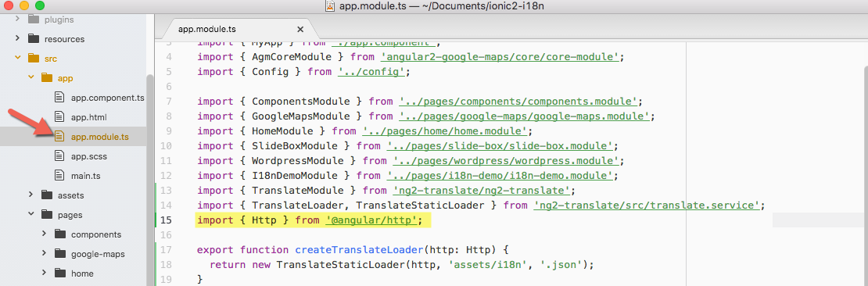Click the '../pages/wordpress/wordpress.module' path

click(x=506, y=161)
